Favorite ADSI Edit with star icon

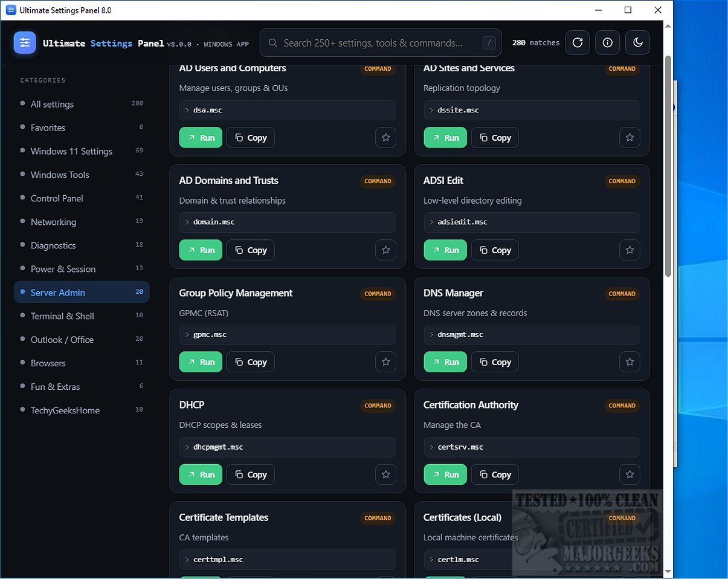[630, 250]
